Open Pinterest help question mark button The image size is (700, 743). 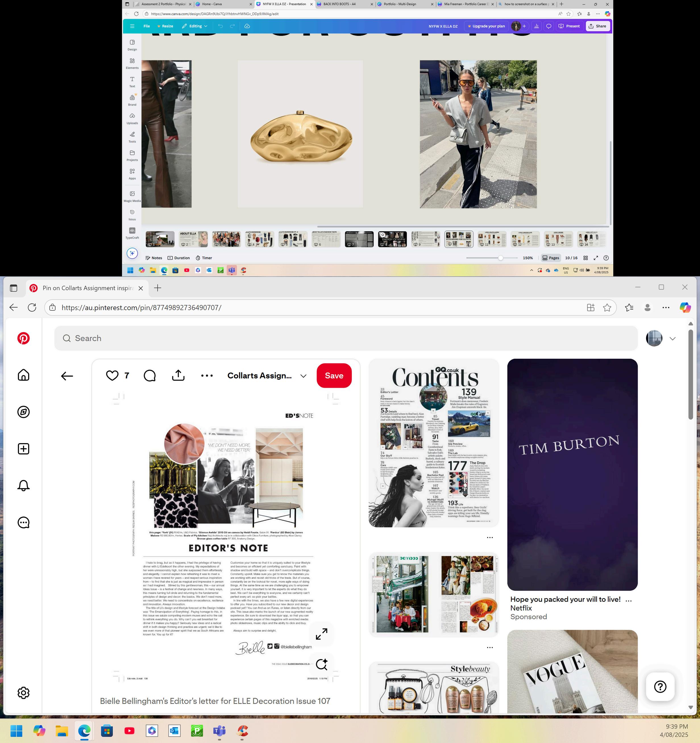tap(660, 686)
